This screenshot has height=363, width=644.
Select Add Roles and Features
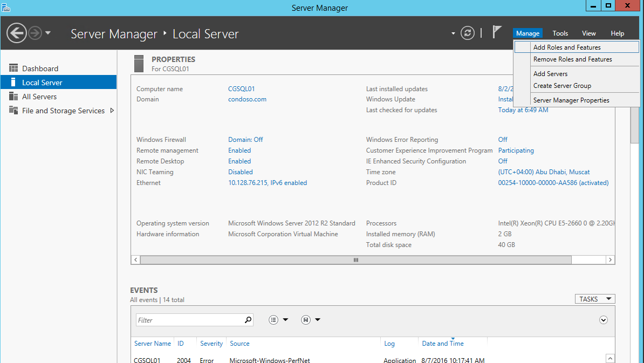(567, 47)
